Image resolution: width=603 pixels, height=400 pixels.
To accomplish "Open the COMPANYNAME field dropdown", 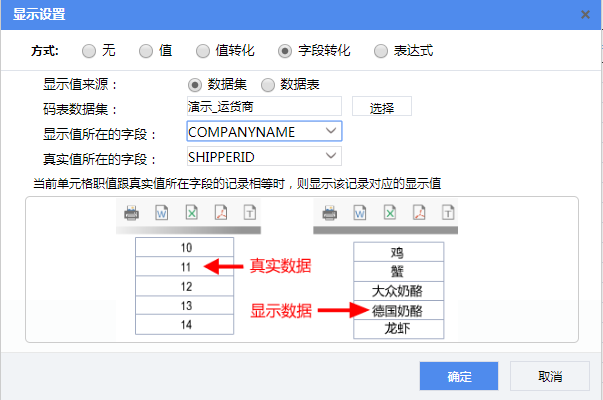I will (x=330, y=132).
